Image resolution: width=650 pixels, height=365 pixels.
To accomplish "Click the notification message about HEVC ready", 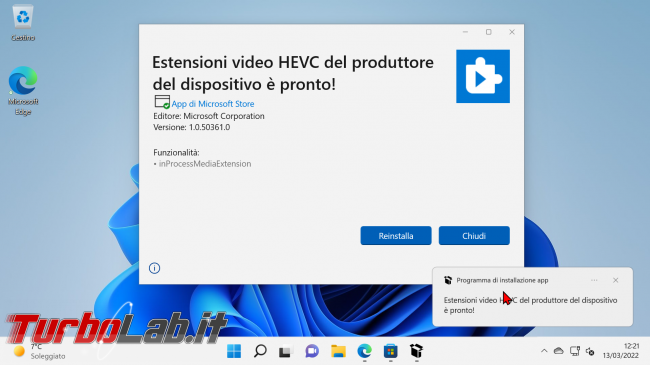I will [530, 305].
